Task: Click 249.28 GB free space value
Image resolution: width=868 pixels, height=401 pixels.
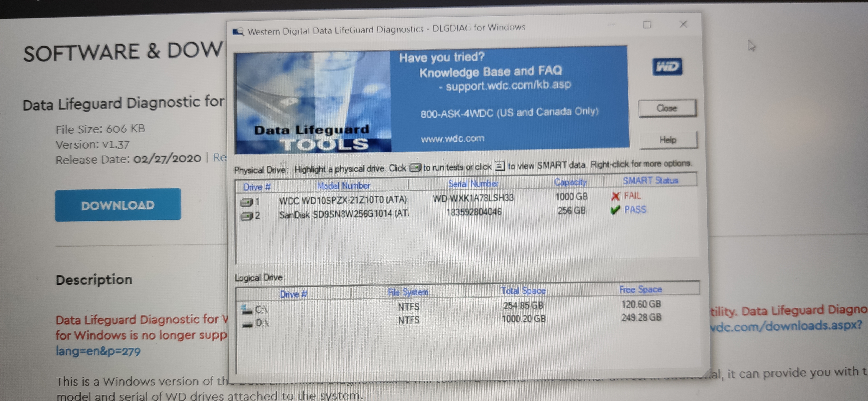Action: 641,318
